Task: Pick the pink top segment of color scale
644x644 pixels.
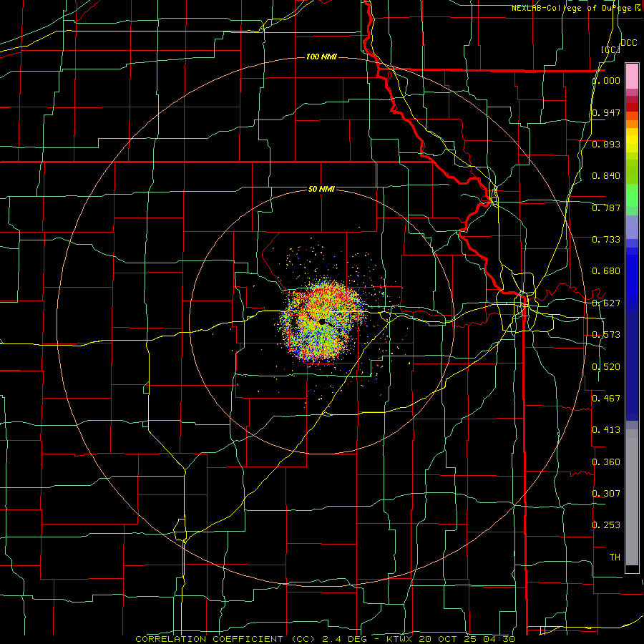Action: pyautogui.click(x=632, y=76)
